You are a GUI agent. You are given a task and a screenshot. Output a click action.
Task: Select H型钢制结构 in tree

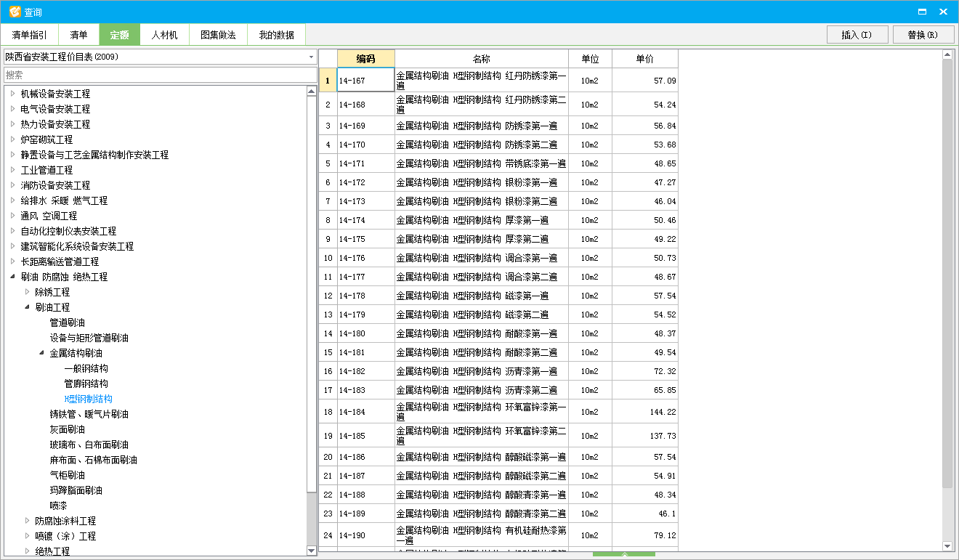[88, 399]
